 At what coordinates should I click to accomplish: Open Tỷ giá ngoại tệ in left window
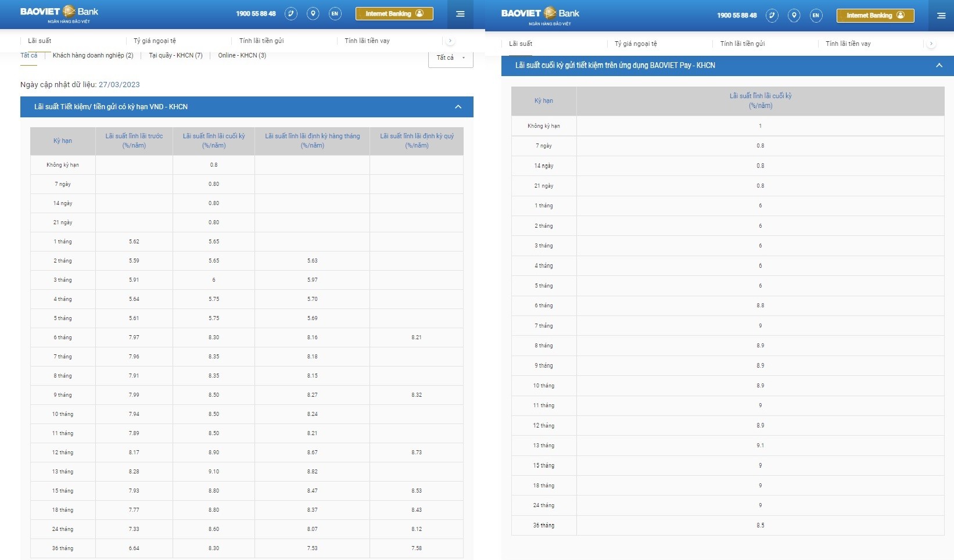[155, 41]
